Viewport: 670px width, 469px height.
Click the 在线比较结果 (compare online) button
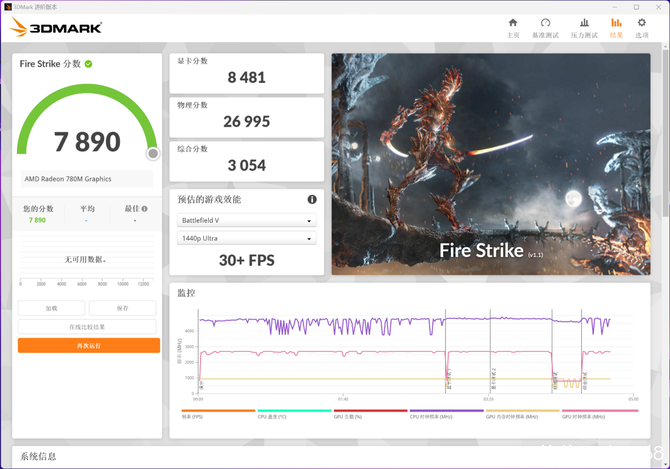click(88, 327)
